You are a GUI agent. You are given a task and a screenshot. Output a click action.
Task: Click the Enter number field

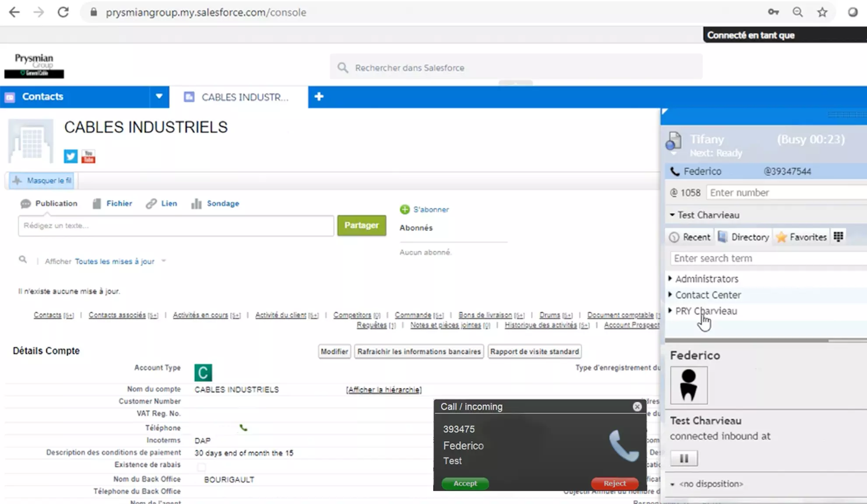click(787, 193)
